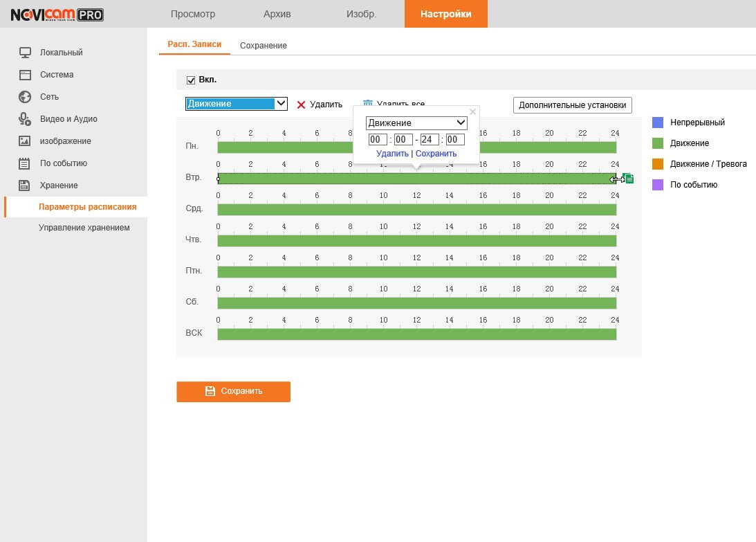Click the Дополнительные установки button
This screenshot has height=542, width=756.
572,105
